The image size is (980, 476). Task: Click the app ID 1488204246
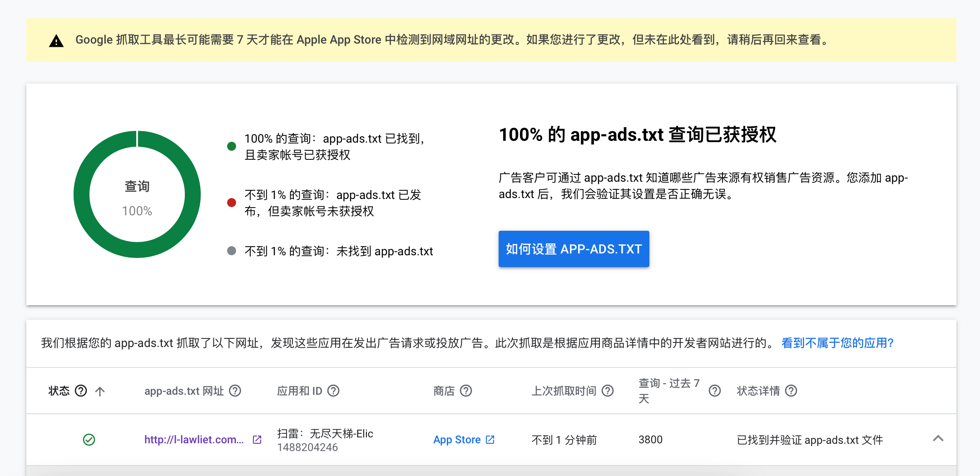coord(307,447)
